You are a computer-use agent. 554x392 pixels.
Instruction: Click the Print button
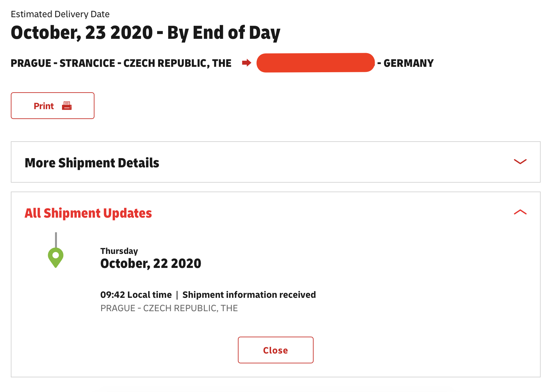pos(52,106)
